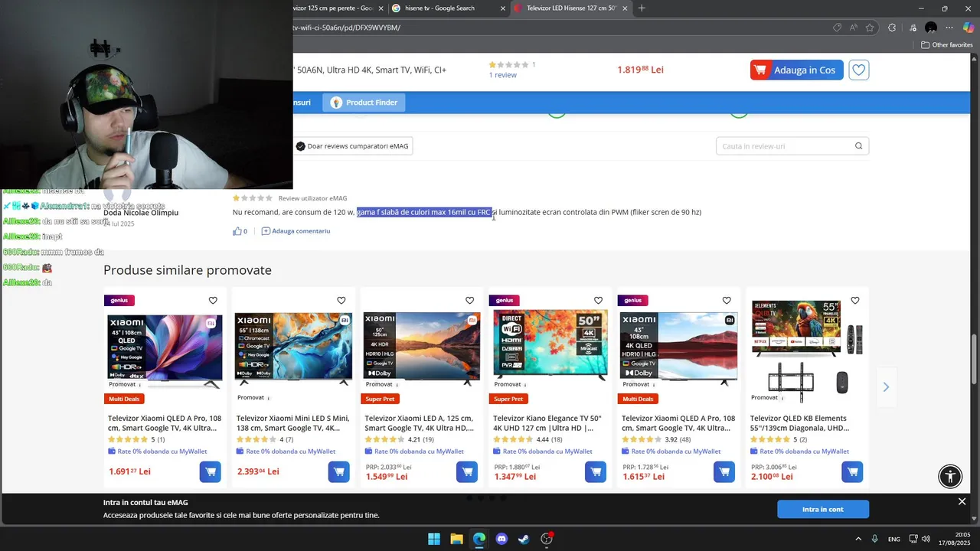Open the Windows Start menu

434,539
